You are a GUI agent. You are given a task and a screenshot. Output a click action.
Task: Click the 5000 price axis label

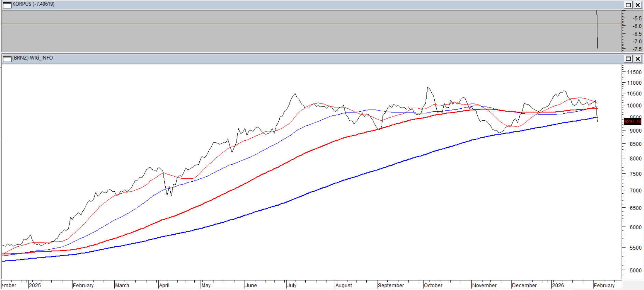[x=635, y=271]
